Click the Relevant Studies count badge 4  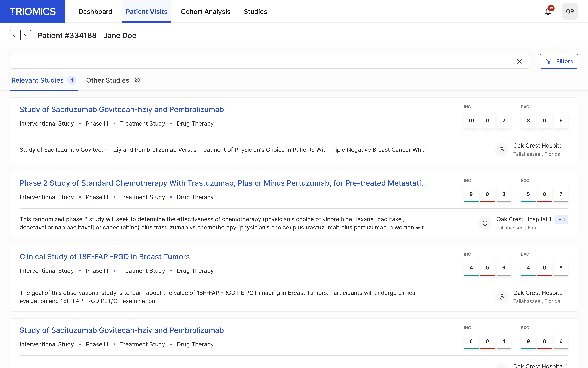[72, 80]
